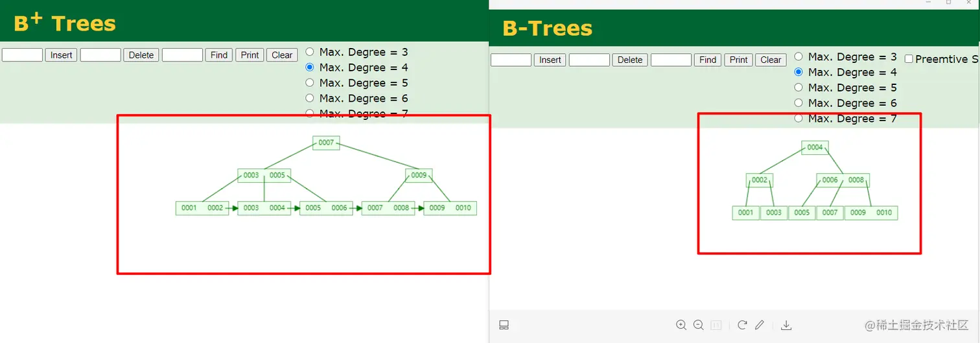
Task: Click Print button in B+ Trees
Action: click(x=250, y=55)
